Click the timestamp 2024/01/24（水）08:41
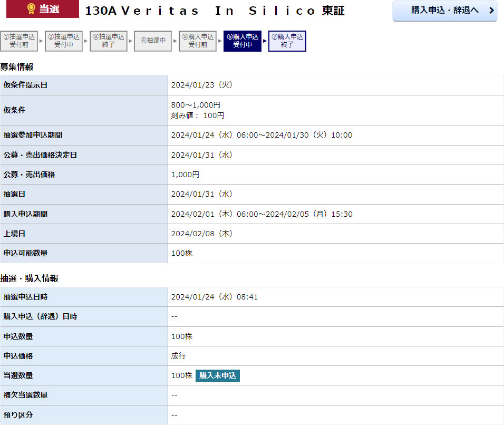Viewport: 504px width, 425px height. coord(215,297)
